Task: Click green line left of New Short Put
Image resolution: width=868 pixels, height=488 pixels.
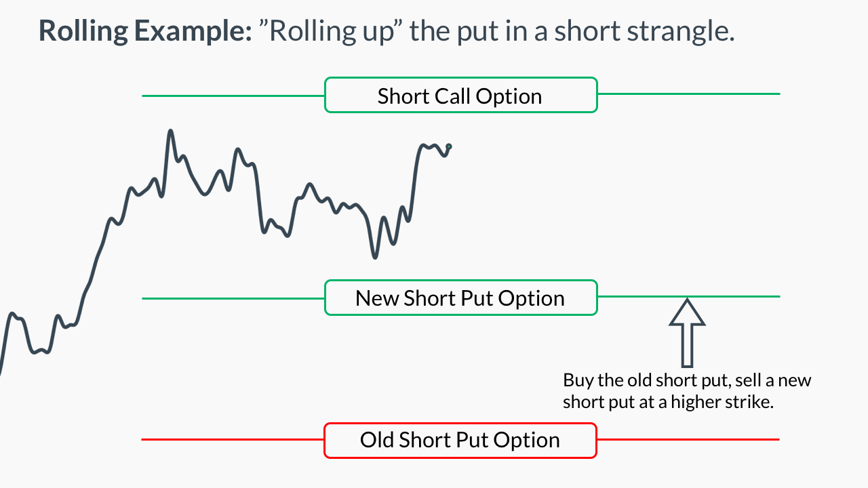Action: 233,298
